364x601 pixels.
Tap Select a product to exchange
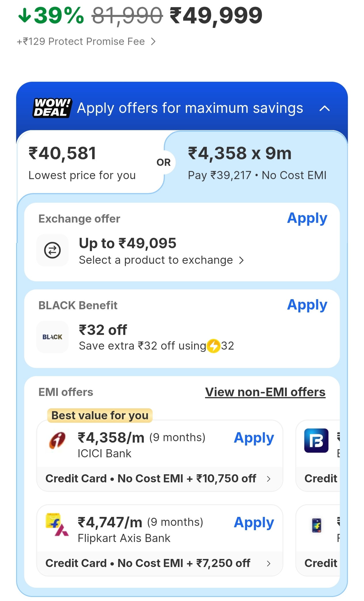pos(161,260)
